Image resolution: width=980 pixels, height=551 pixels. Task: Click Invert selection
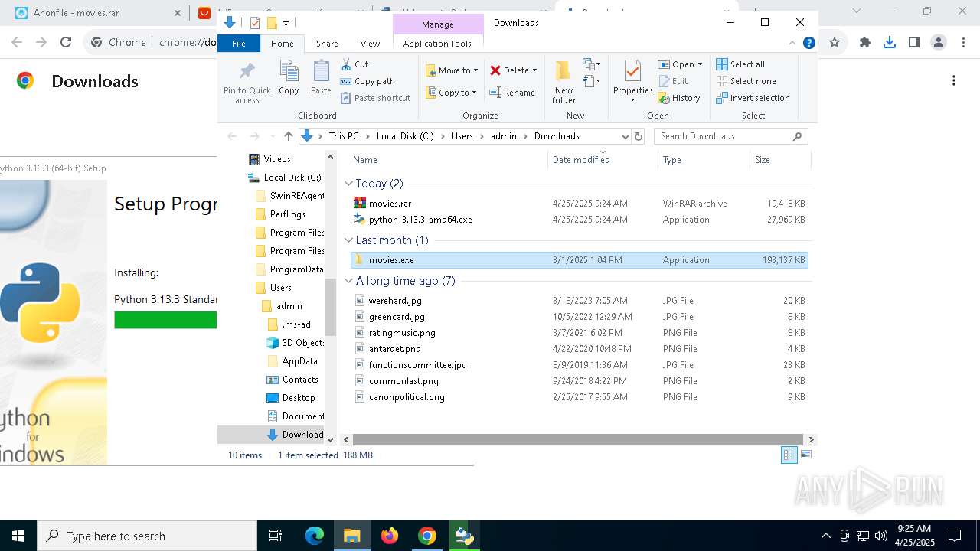tap(753, 98)
